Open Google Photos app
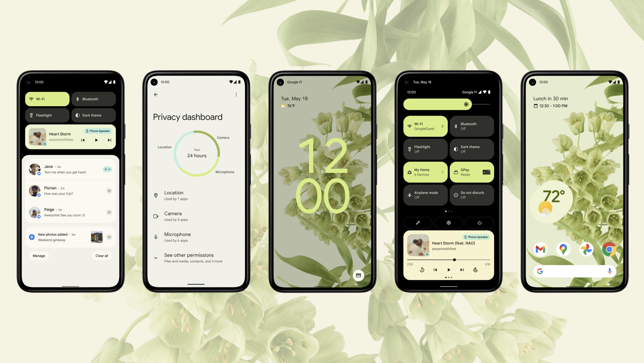Image resolution: width=644 pixels, height=363 pixels. (x=586, y=249)
